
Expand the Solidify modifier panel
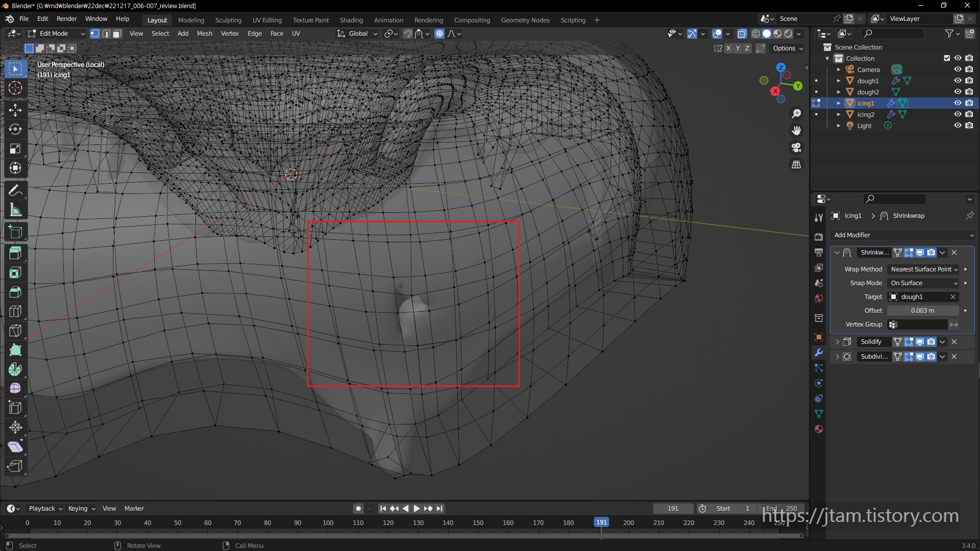[x=837, y=342]
